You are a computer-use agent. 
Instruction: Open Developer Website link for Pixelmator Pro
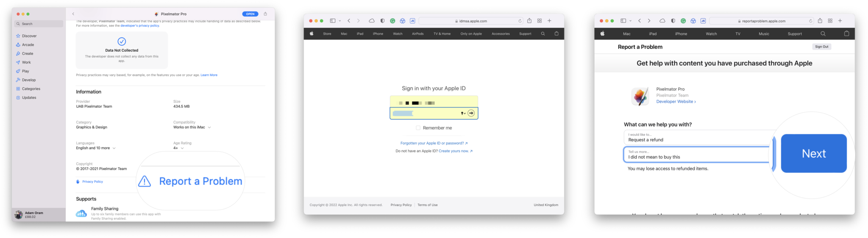[676, 102]
